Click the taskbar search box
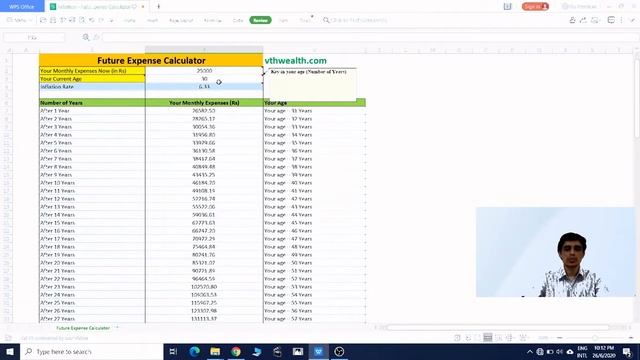Image resolution: width=640 pixels, height=360 pixels. [91, 351]
